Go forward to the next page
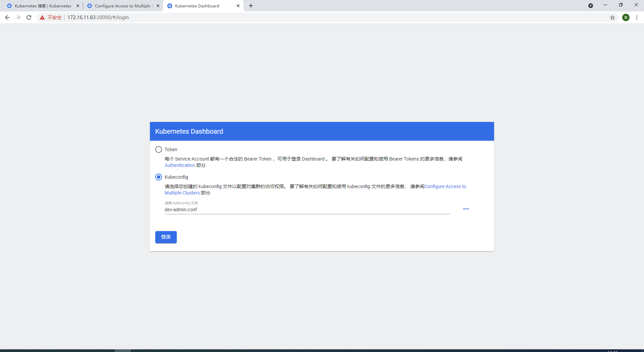 (18, 17)
